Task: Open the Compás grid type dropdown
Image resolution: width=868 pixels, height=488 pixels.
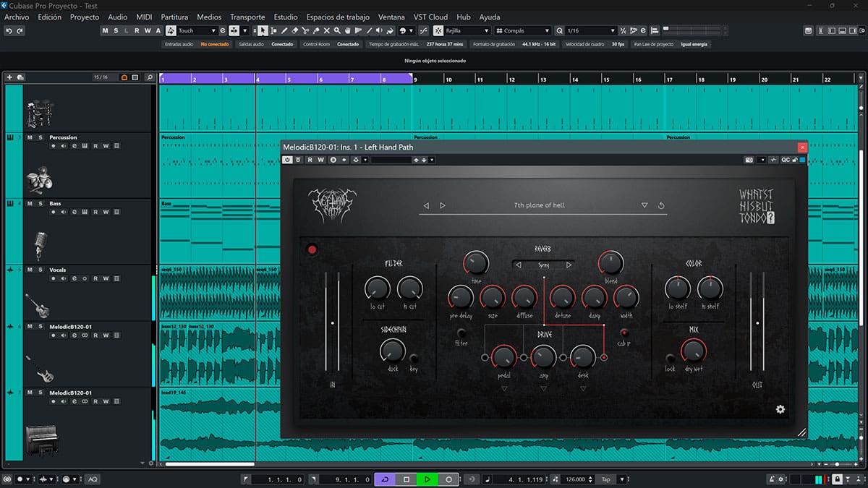Action: pyautogui.click(x=524, y=31)
